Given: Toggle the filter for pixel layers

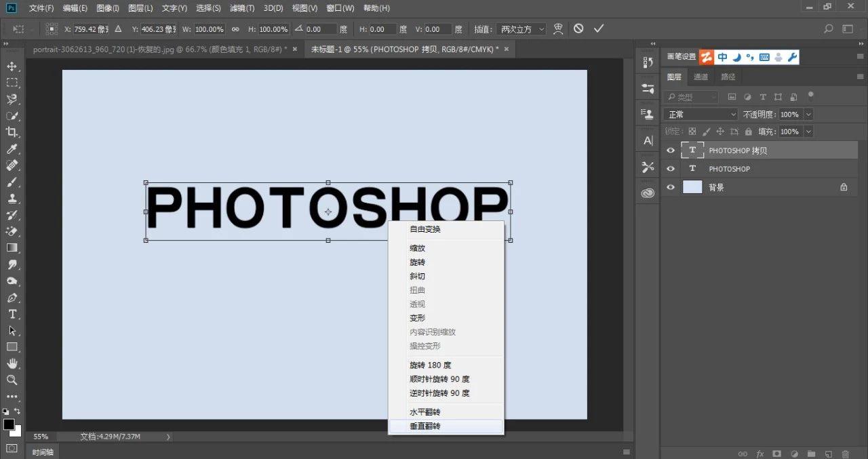Looking at the screenshot, I should click(x=732, y=97).
